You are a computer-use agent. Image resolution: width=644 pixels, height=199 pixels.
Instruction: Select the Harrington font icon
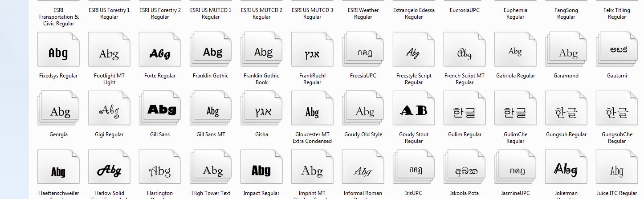tap(160, 167)
